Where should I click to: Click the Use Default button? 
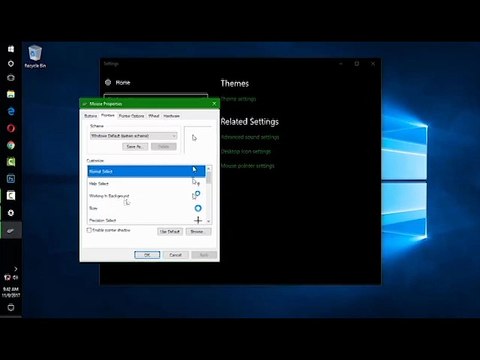pyautogui.click(x=170, y=231)
